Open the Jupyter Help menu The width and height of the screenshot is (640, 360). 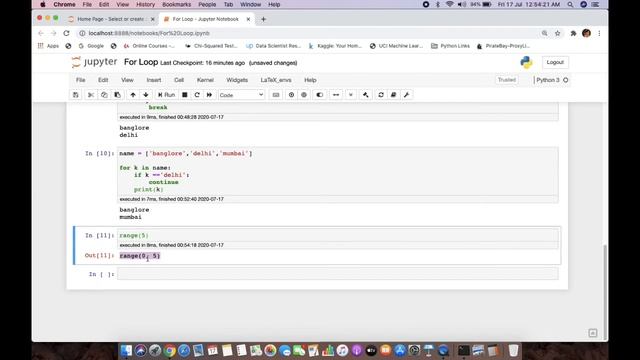pos(310,80)
